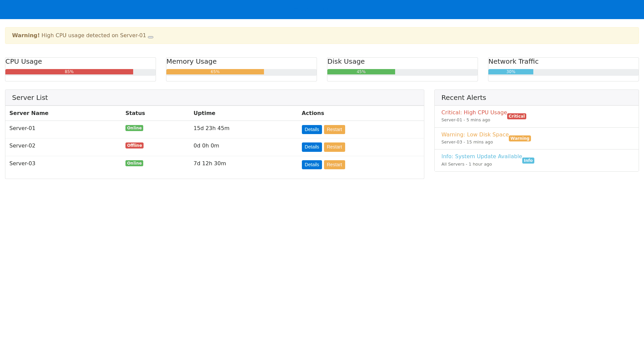Open the Critical High CPU Usage alert
644x362 pixels.
coord(474,113)
